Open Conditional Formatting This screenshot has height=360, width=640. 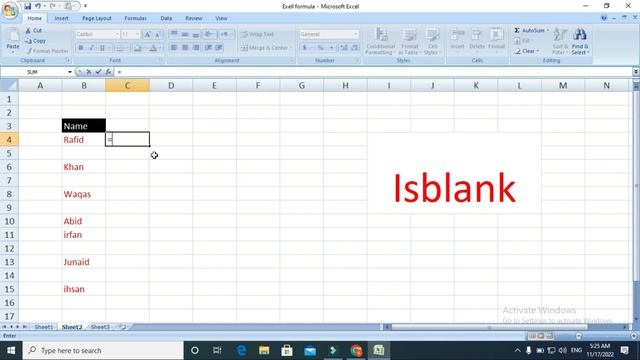click(380, 41)
